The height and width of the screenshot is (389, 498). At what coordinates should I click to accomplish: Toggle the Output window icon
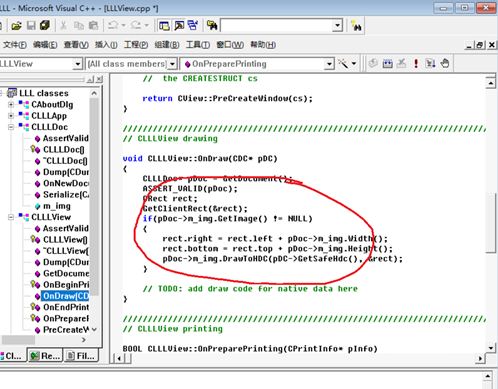pos(179,26)
